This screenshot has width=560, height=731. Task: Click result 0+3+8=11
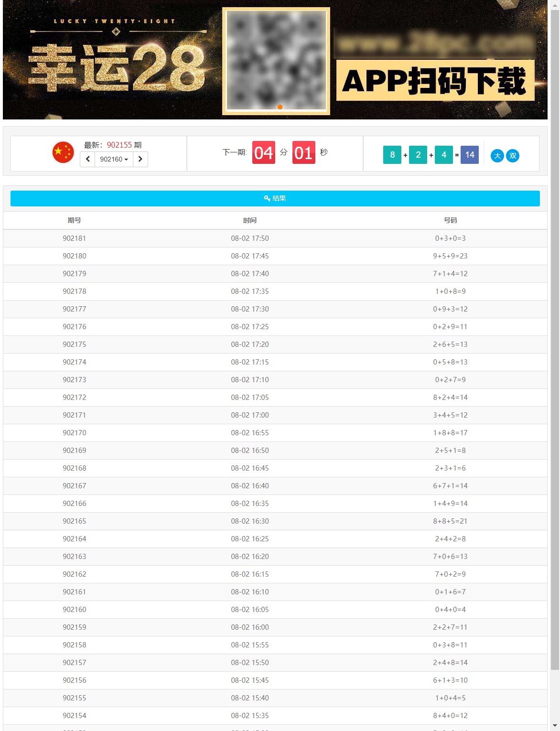click(x=451, y=645)
